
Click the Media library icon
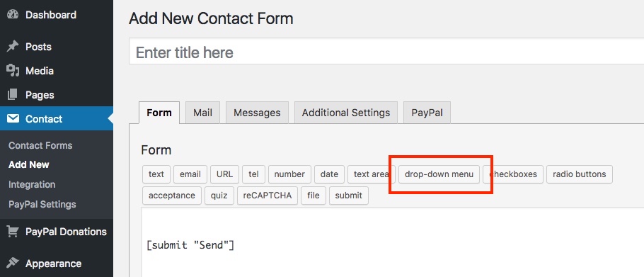[x=13, y=71]
